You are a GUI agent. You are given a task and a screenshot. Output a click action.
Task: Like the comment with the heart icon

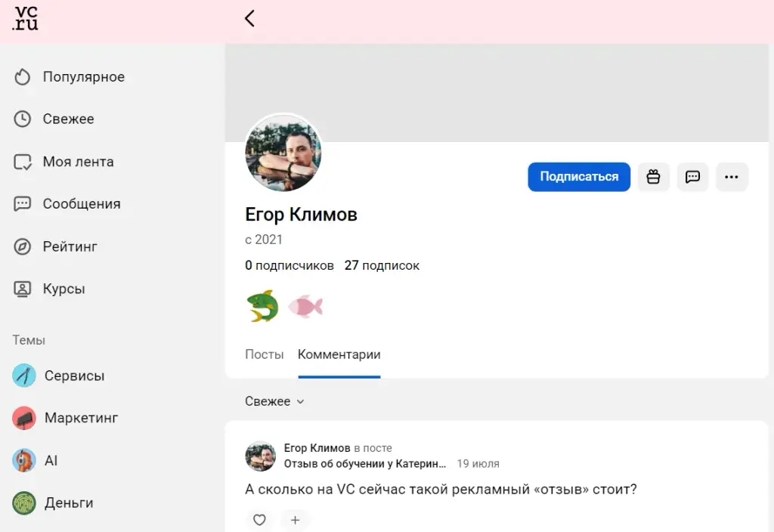(260, 520)
